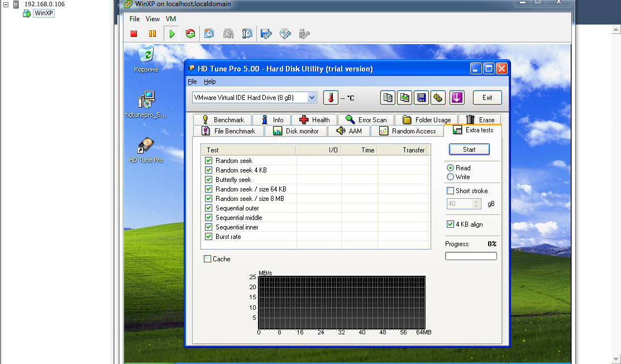Open the VMware console View menu

(152, 19)
